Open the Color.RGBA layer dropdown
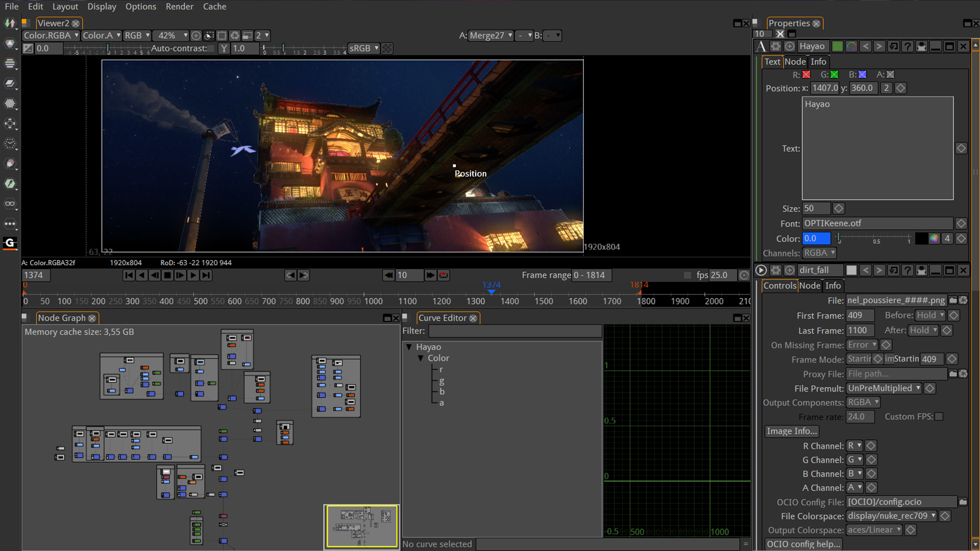The width and height of the screenshot is (980, 551). (x=51, y=36)
